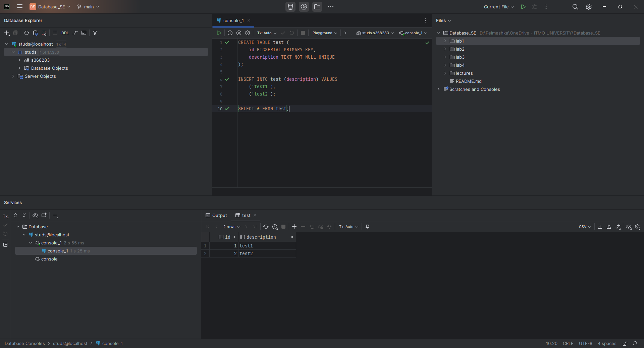Screen dimensions: 644x348
Task: Open console_1 session dropdown
Action: coord(413,33)
